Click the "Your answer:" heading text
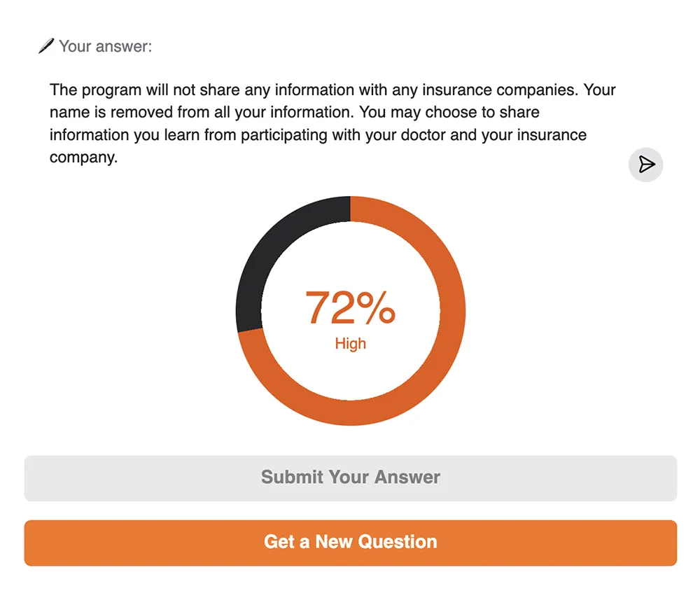The width and height of the screenshot is (700, 605). 105,46
